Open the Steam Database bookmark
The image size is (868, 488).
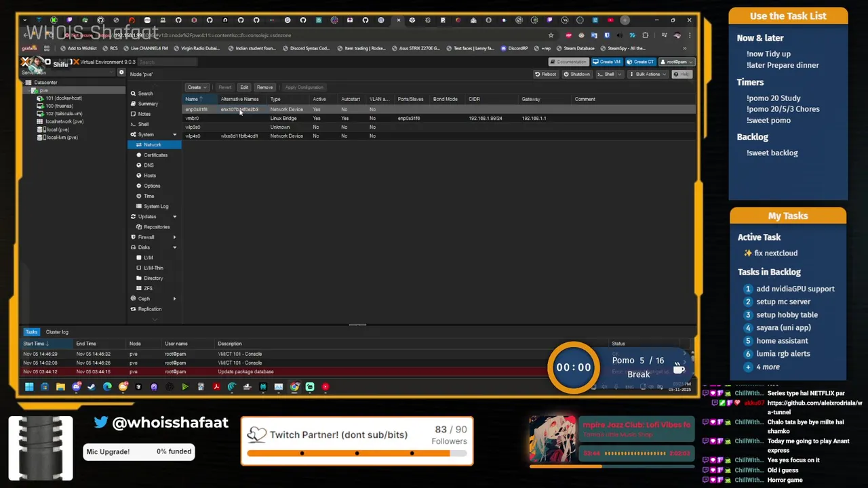pyautogui.click(x=575, y=48)
